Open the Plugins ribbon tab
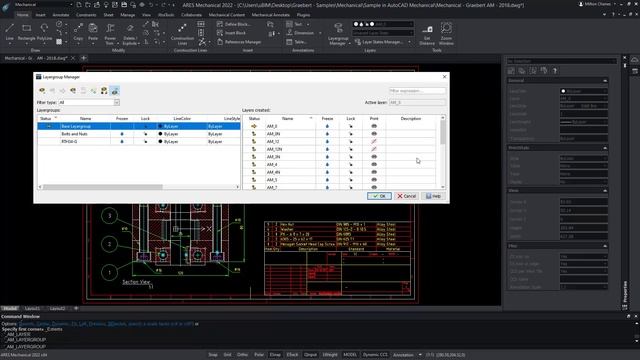The height and width of the screenshot is (360, 640). [303, 15]
